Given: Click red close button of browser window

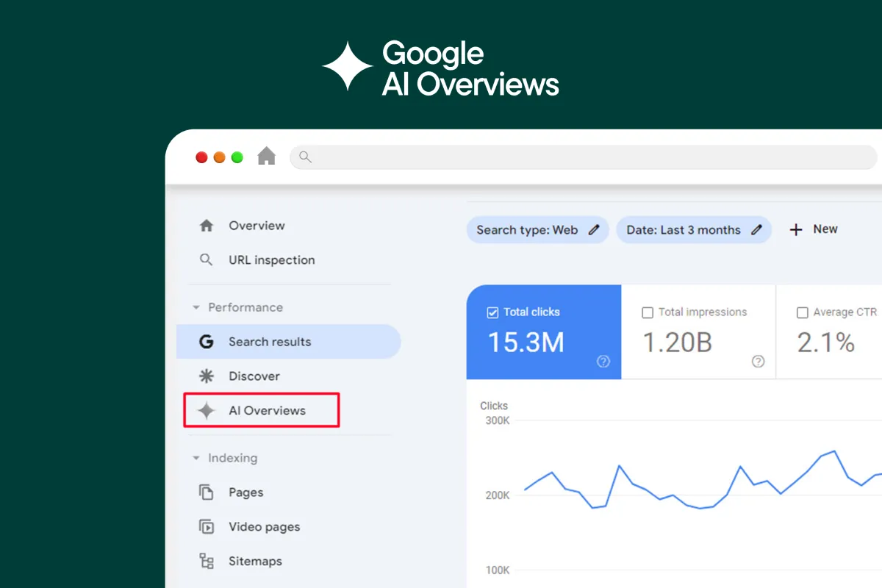Looking at the screenshot, I should [x=201, y=157].
